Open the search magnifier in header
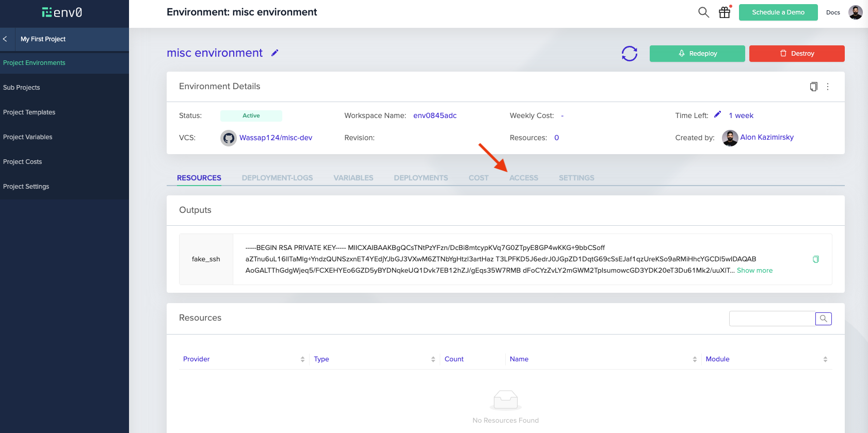The height and width of the screenshot is (433, 868). point(703,12)
